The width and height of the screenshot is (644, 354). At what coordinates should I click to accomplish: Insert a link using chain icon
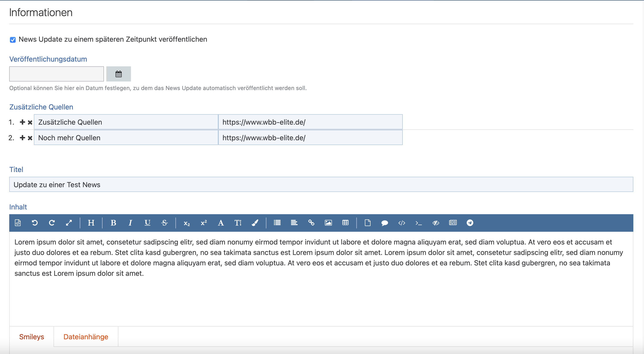tap(311, 223)
